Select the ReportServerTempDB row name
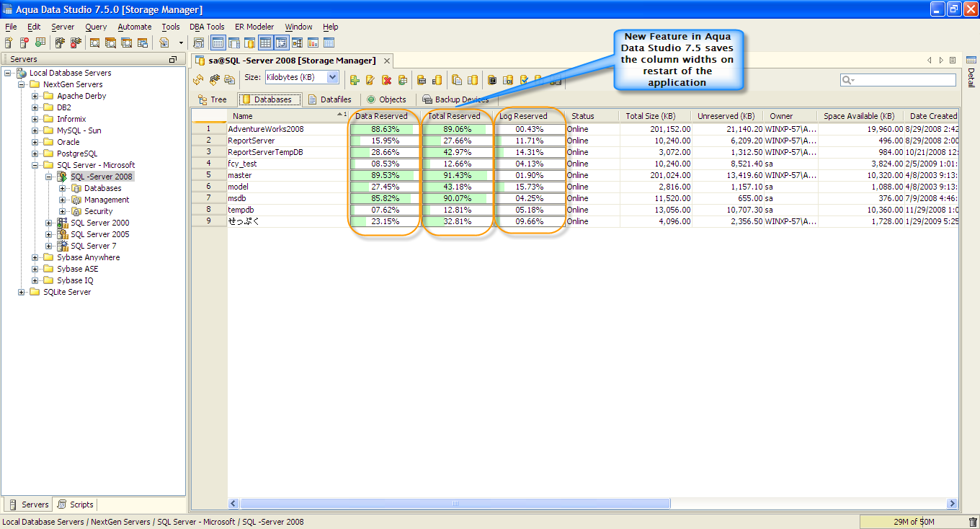This screenshot has width=980, height=529. 265,152
